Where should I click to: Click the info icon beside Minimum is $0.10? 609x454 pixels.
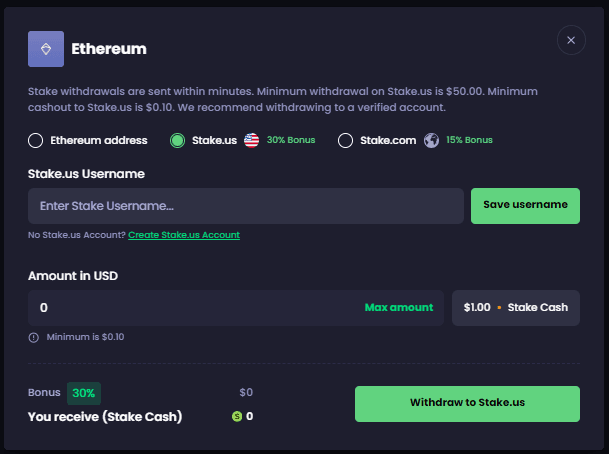[x=34, y=338]
